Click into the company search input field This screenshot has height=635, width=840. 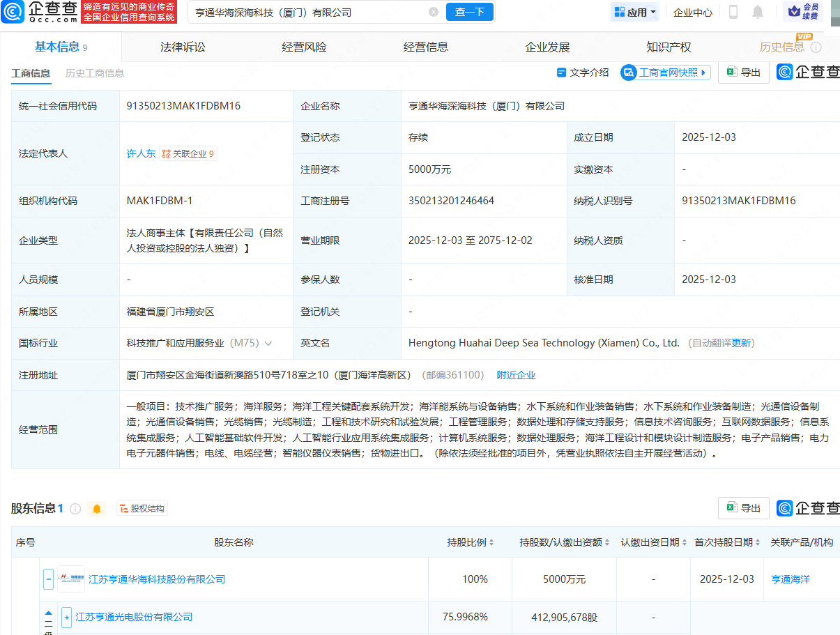(307, 12)
